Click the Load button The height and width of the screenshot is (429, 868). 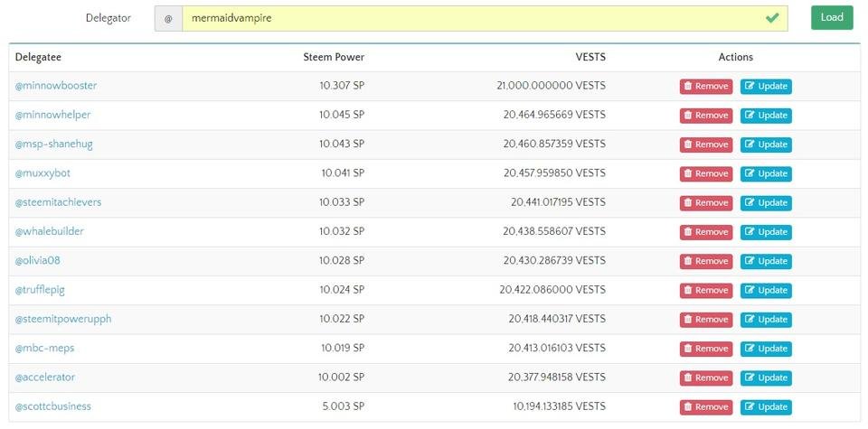tap(832, 18)
